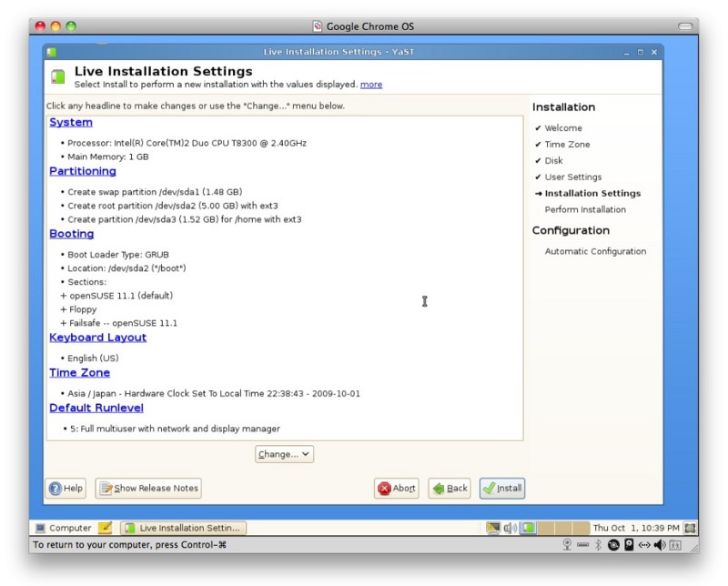The image size is (728, 586).
Task: Click the Google Chrome OS document icon in the title bar
Action: 318,26
